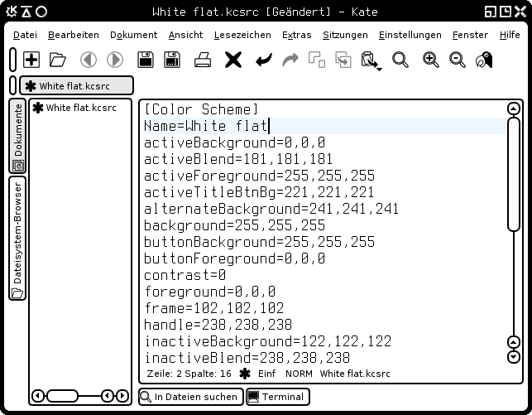Print the document with printer icon
This screenshot has width=532, height=415.
point(203,60)
